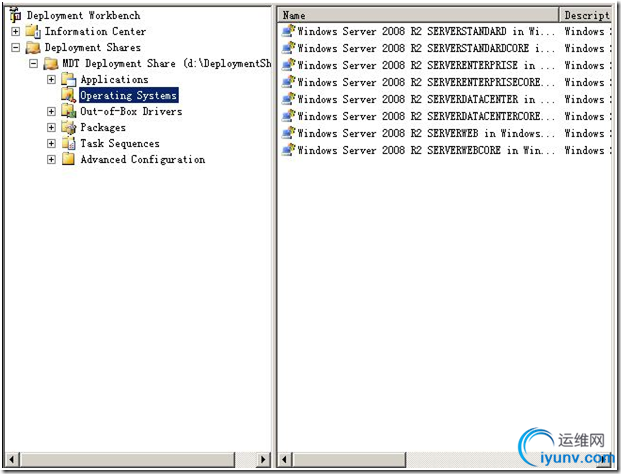621x474 pixels.
Task: Select the row name ending SERVERDATACENTER in ...
Action: (426, 99)
